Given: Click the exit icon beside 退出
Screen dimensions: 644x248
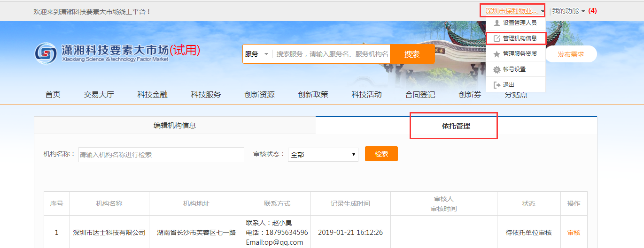Looking at the screenshot, I should coord(497,85).
